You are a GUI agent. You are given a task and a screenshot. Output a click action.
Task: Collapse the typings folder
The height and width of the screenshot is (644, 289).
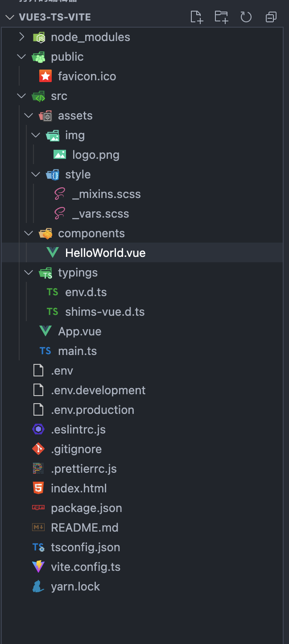pyautogui.click(x=29, y=272)
